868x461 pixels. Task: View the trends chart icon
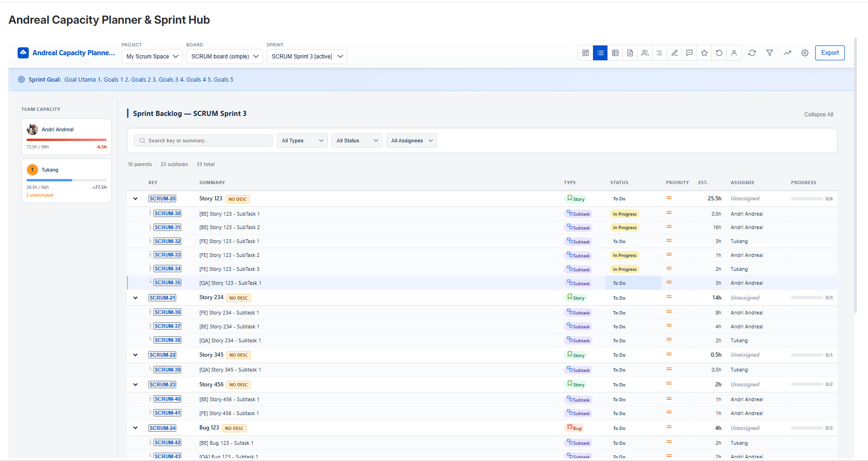pos(787,52)
